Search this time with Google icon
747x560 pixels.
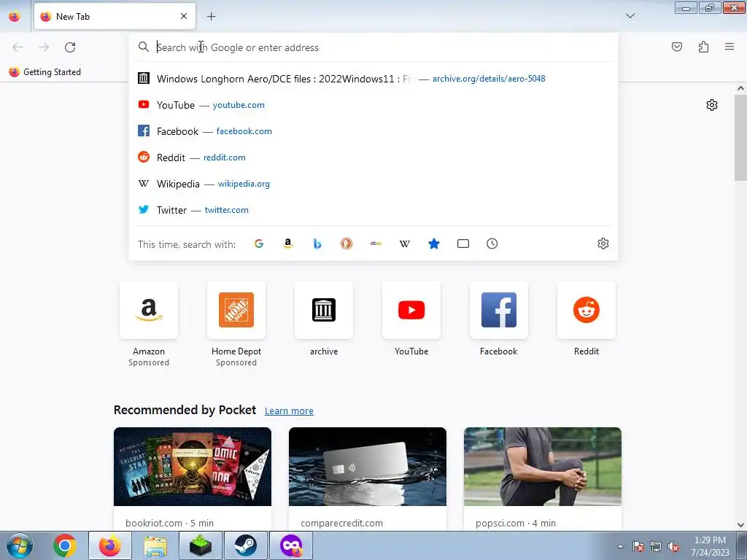click(259, 244)
